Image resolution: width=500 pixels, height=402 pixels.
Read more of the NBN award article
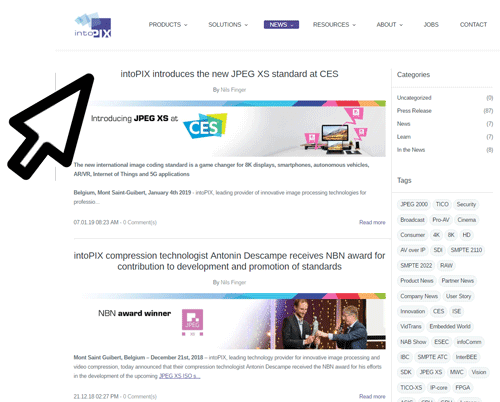pyautogui.click(x=372, y=396)
